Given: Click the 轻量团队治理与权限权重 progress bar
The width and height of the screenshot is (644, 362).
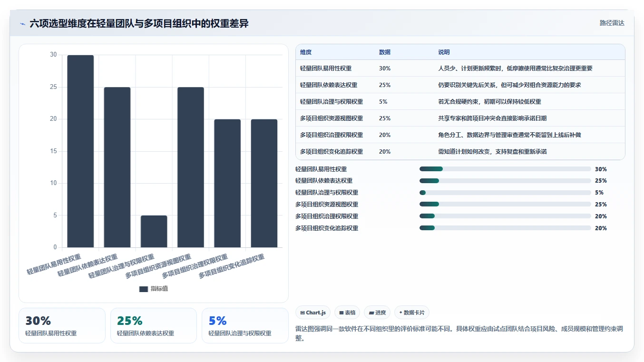Looking at the screenshot, I should pos(505,193).
